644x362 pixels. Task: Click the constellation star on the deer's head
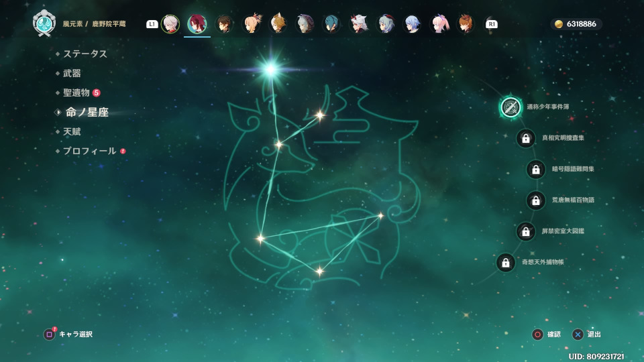coord(279,145)
